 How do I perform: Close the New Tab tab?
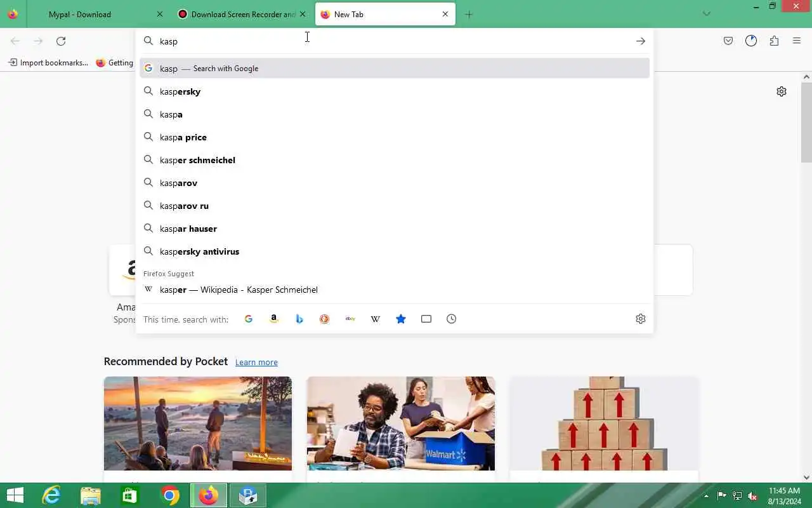[x=445, y=14]
